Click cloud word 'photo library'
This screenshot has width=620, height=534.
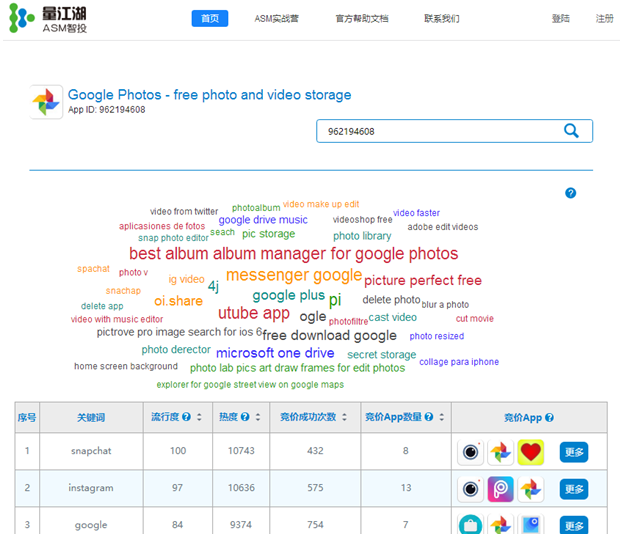coord(362,236)
